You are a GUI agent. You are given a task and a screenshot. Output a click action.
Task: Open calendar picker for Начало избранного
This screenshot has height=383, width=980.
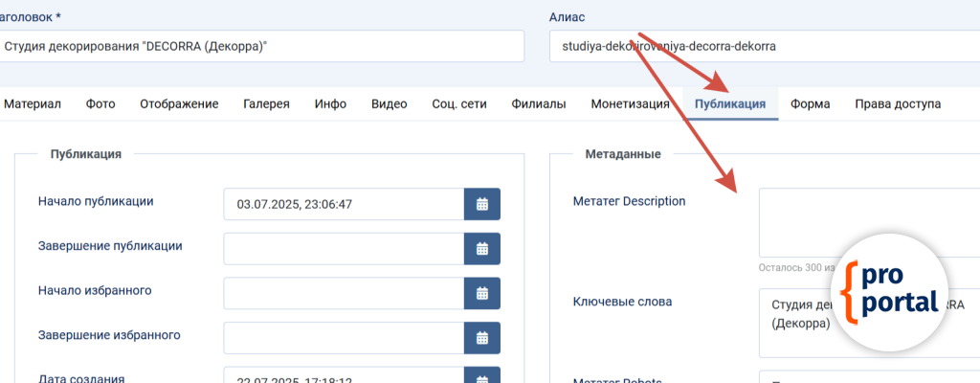pyautogui.click(x=482, y=293)
